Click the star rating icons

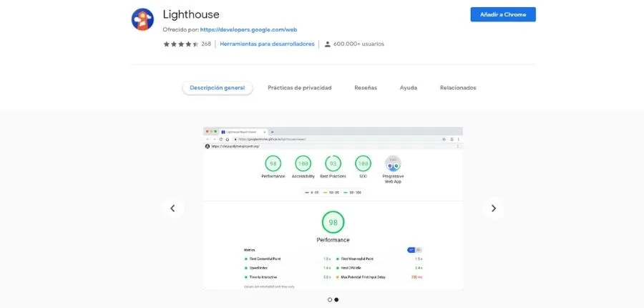180,44
